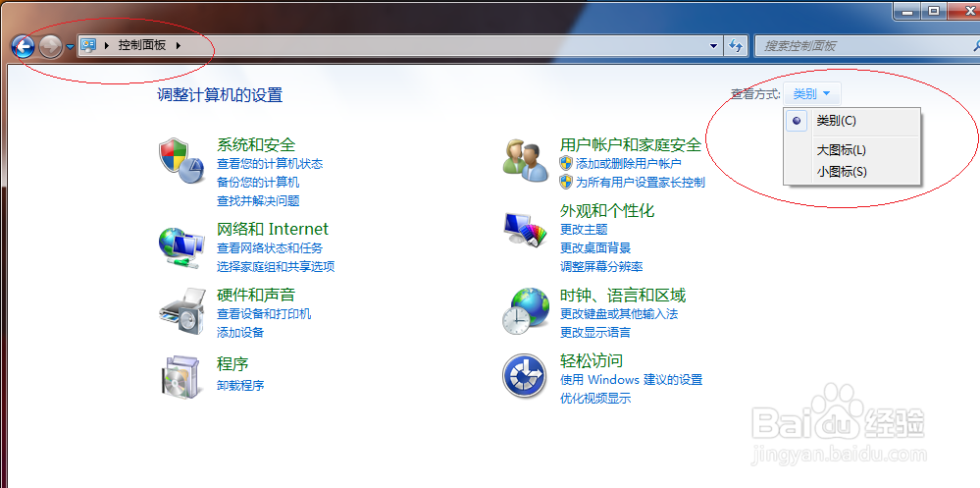980x488 pixels.
Task: Click UAC shield beside 添加或删除用户帐户
Action: pyautogui.click(x=566, y=163)
